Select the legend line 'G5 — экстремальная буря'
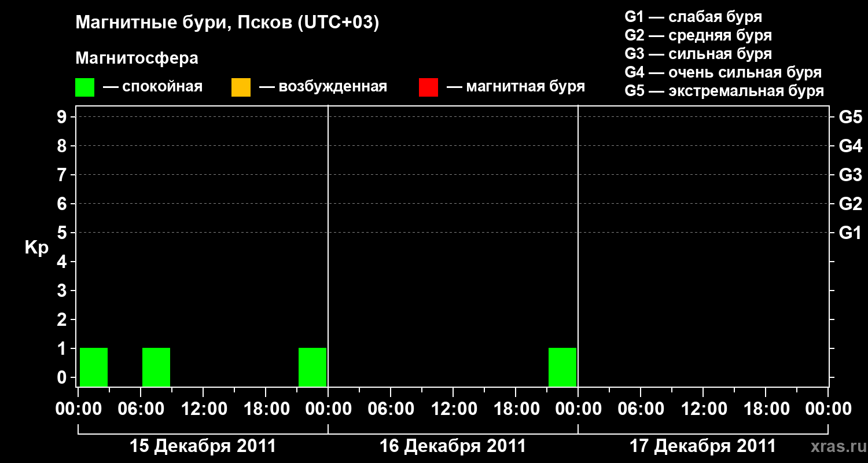 click(x=724, y=91)
